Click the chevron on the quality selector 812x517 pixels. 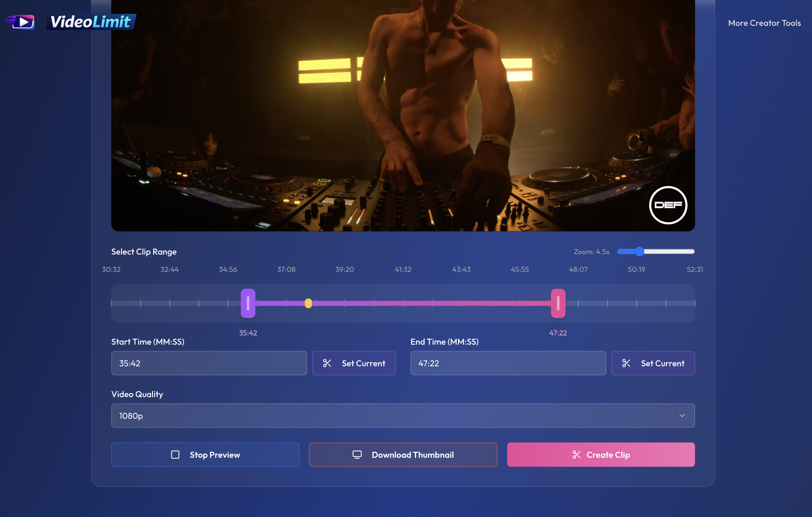pyautogui.click(x=682, y=415)
